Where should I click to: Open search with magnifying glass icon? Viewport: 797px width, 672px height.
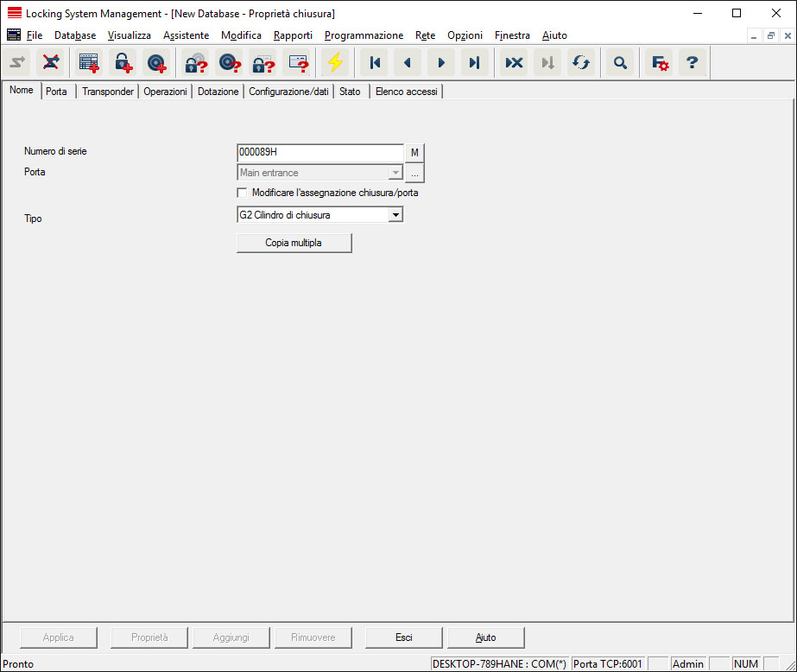[620, 63]
